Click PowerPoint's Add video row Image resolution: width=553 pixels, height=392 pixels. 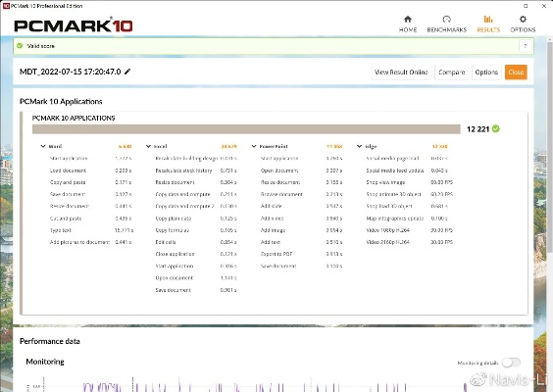coord(301,219)
